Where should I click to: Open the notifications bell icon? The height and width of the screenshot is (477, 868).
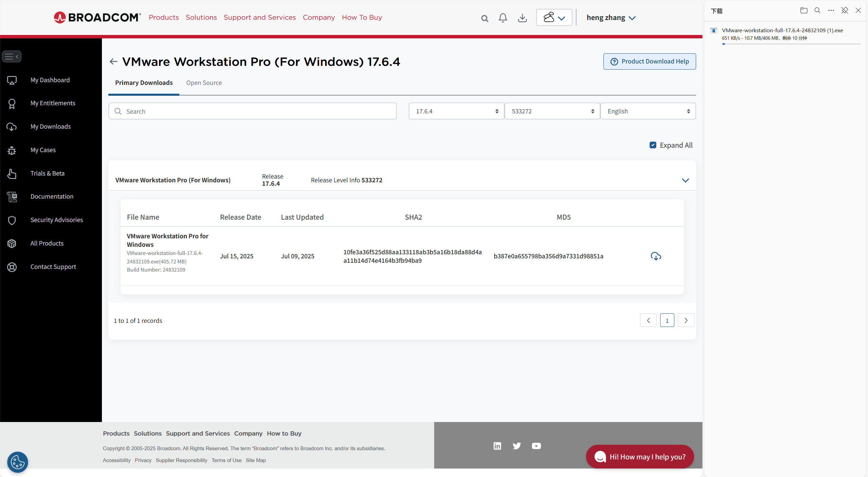point(503,18)
